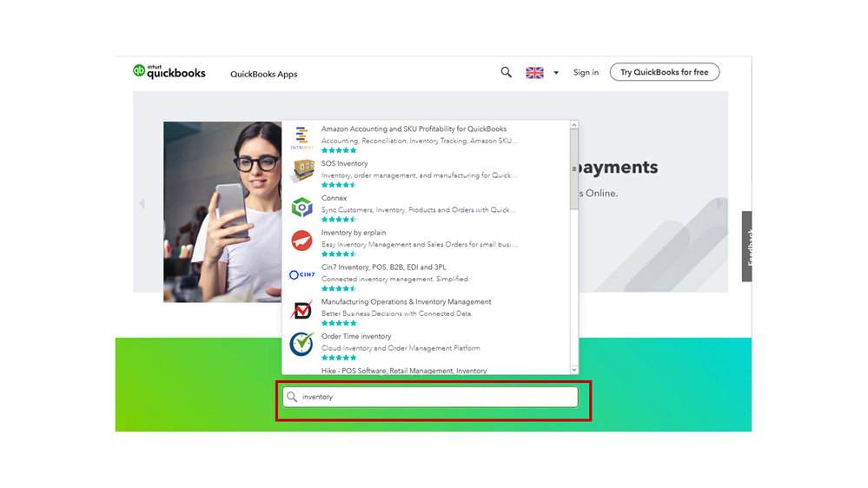
Task: Click the results scrollbar down arrow
Action: [574, 370]
